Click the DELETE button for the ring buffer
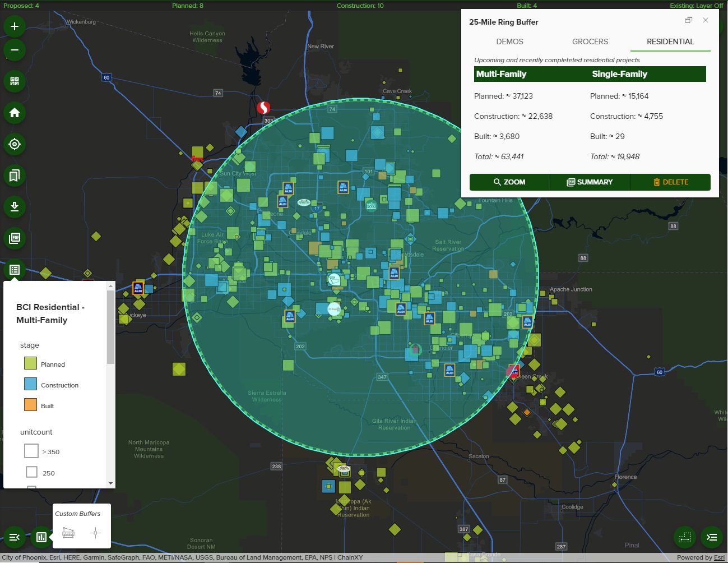The height and width of the screenshot is (563, 728). pyautogui.click(x=670, y=182)
